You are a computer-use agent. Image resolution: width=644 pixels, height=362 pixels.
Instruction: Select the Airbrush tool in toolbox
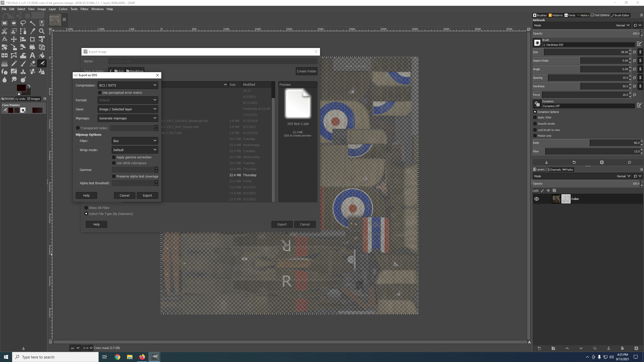[x=42, y=63]
